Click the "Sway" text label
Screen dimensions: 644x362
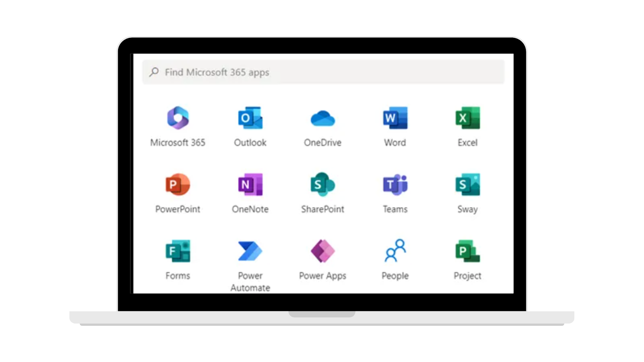coord(468,209)
